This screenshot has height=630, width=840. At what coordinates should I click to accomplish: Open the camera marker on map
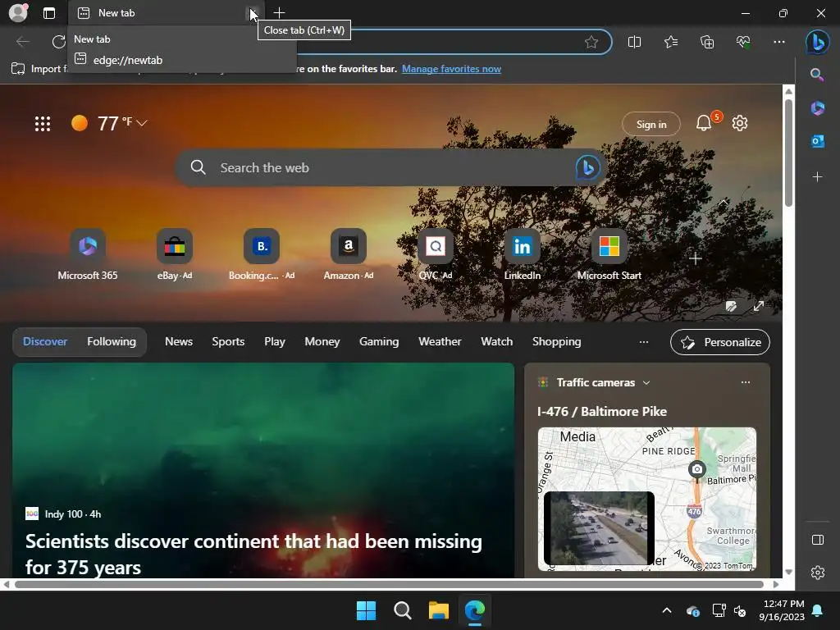click(696, 469)
